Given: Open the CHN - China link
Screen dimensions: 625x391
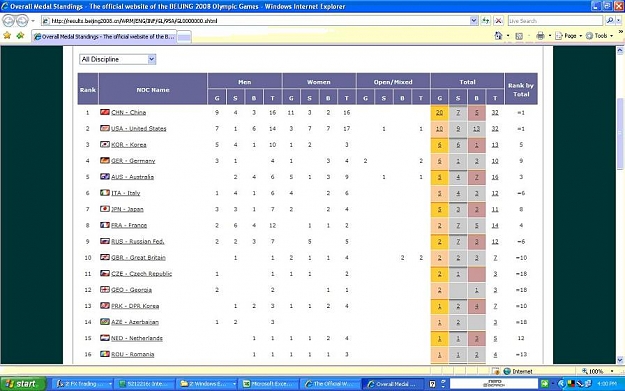Looking at the screenshot, I should point(128,113).
